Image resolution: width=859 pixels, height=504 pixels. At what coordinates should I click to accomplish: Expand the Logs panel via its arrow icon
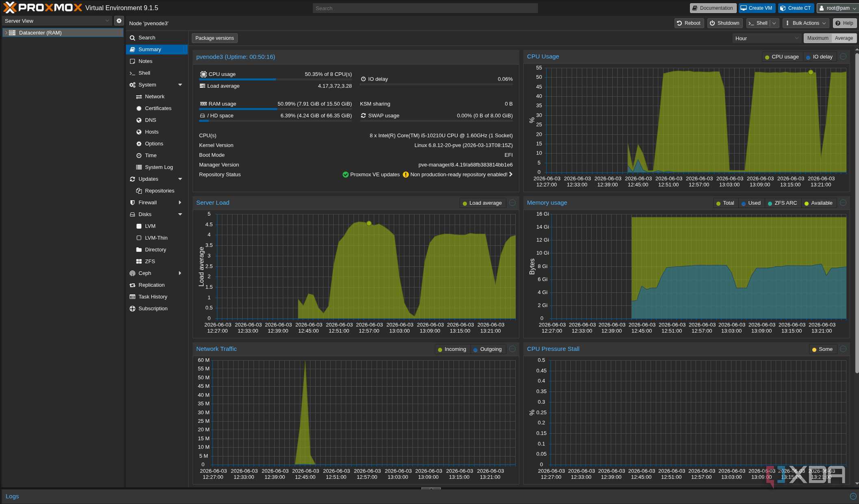[x=853, y=496]
